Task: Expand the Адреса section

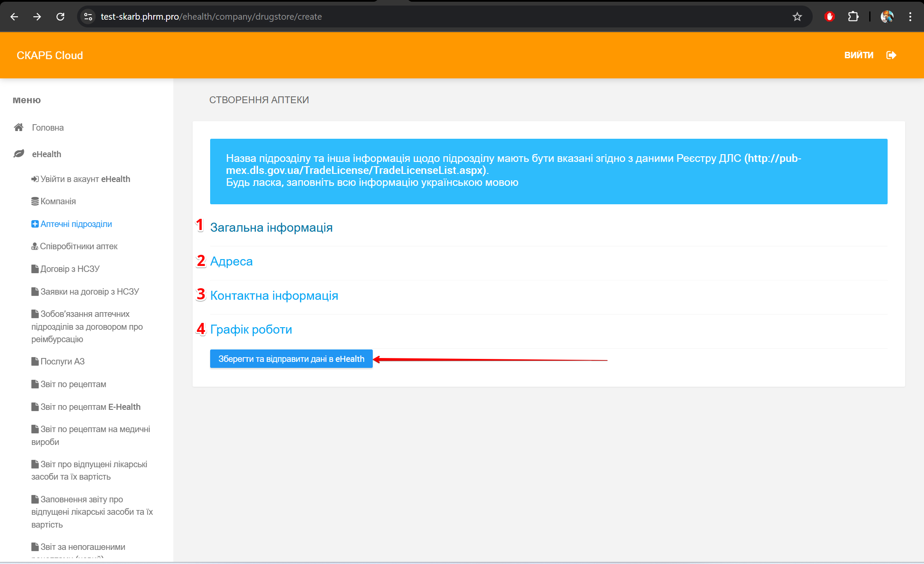Action: (232, 261)
